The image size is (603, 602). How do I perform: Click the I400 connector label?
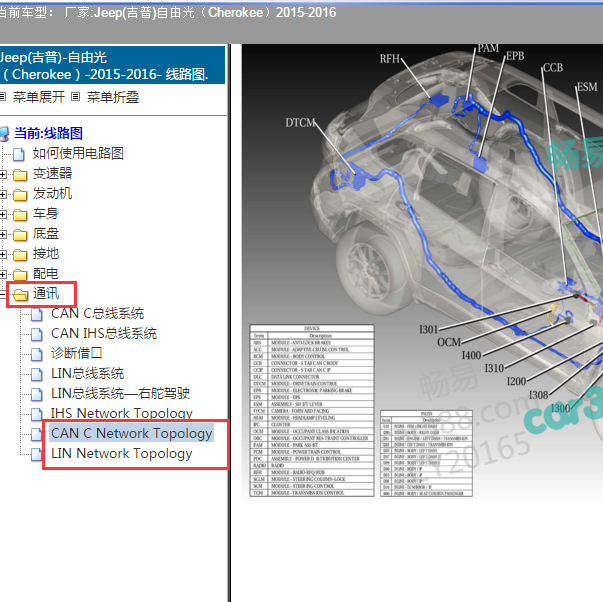471,355
